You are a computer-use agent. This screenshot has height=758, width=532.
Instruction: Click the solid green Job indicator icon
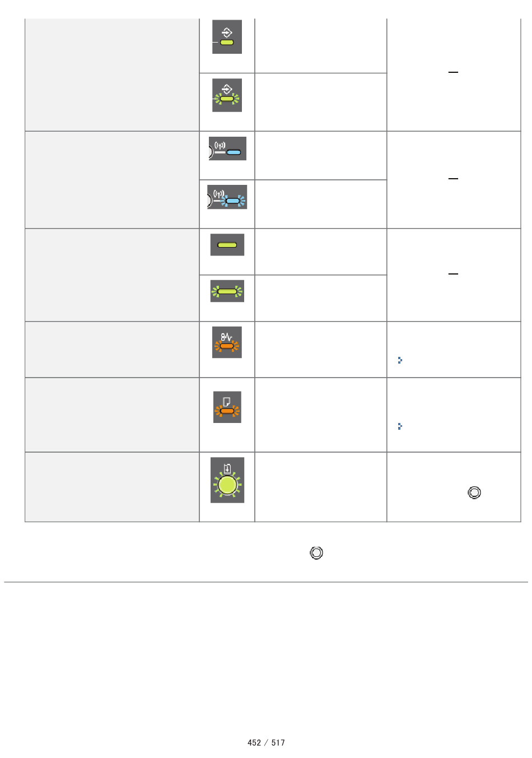pos(227,37)
